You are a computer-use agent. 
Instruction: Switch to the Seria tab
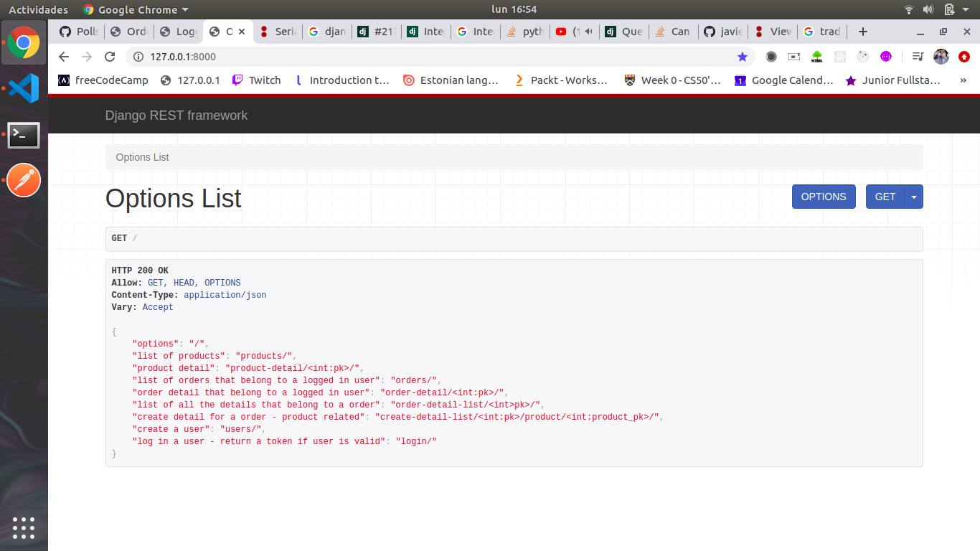[x=278, y=32]
